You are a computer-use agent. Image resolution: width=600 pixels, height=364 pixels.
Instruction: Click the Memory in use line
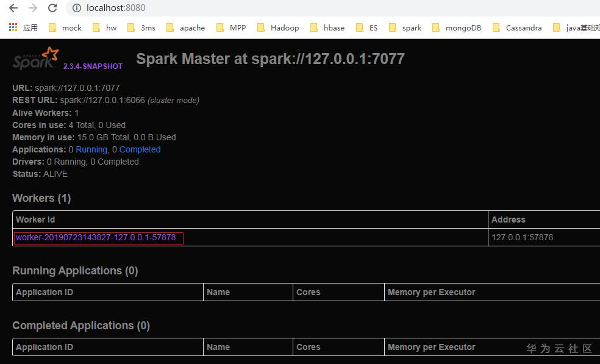tap(94, 137)
